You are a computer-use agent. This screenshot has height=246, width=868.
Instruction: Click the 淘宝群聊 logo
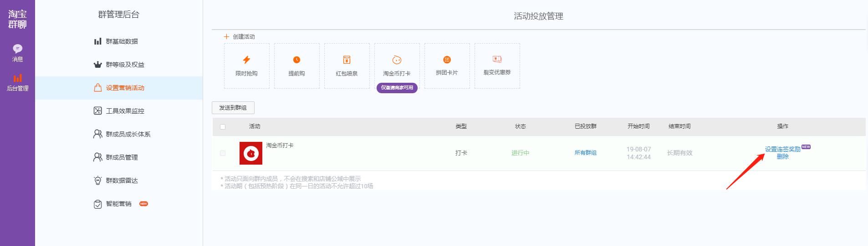(x=17, y=19)
